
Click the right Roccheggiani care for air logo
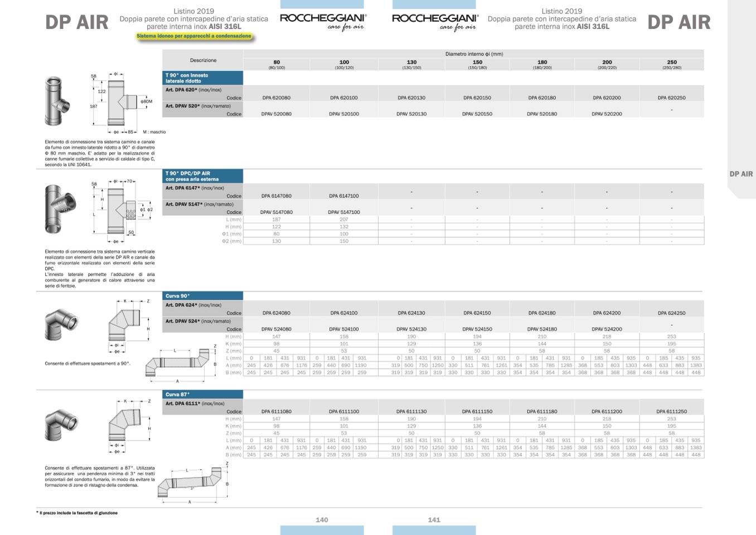click(435, 21)
